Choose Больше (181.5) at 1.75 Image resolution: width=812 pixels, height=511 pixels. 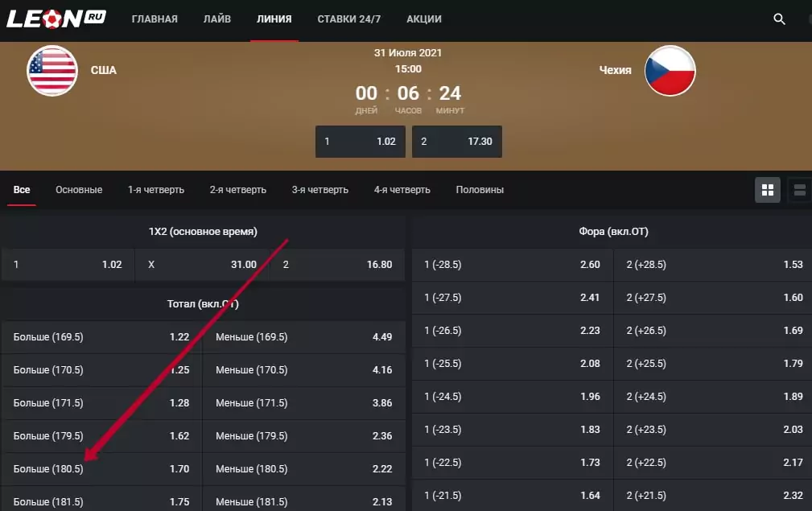[101, 500]
